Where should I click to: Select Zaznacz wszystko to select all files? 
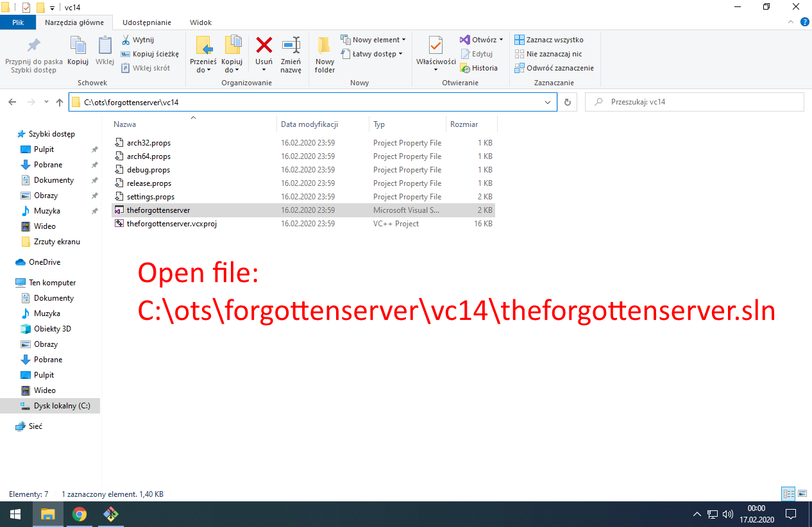click(553, 39)
